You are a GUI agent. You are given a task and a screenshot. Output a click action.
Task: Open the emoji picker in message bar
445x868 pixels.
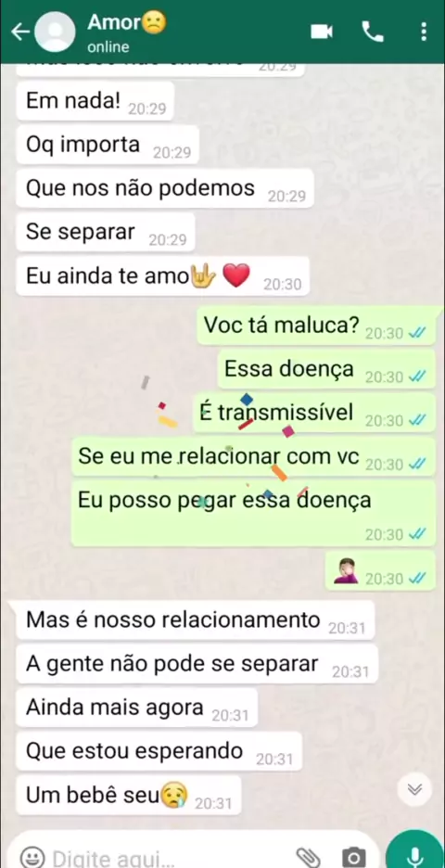(x=32, y=858)
